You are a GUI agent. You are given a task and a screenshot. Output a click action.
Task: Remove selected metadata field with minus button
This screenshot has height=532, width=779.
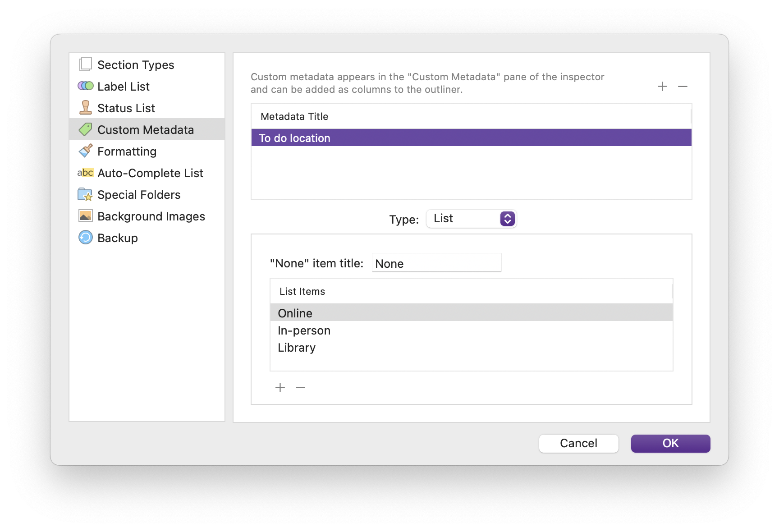683,86
